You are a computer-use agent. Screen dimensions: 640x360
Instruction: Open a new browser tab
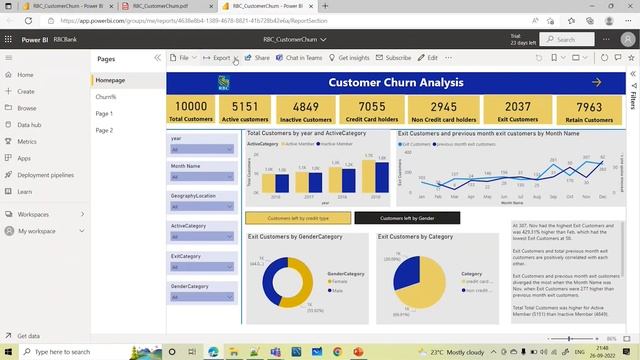click(325, 6)
